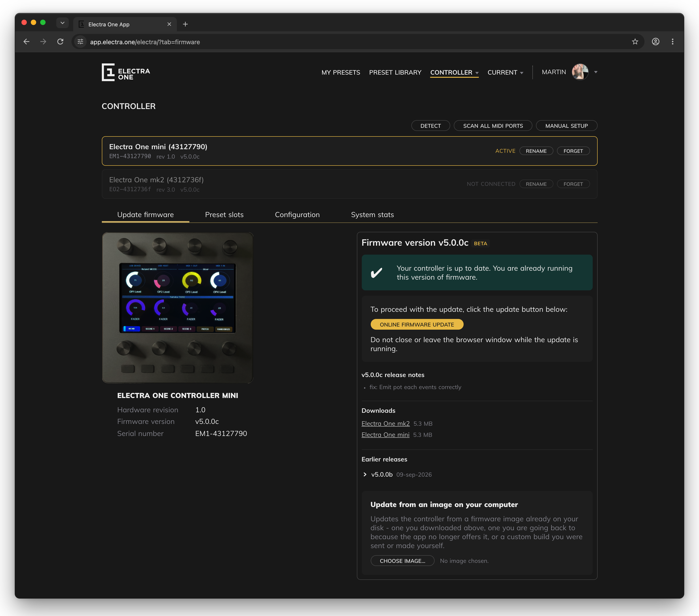Forget the Electra One mk2 controller

[573, 184]
